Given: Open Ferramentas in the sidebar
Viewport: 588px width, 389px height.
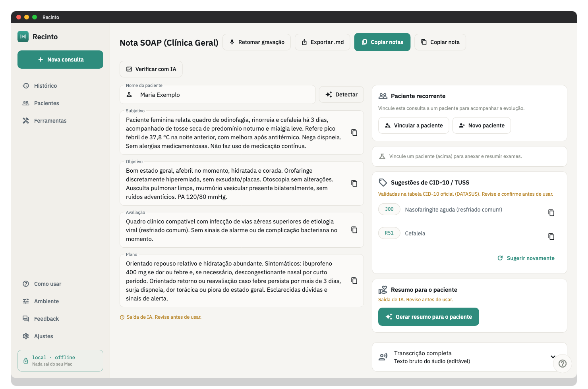Looking at the screenshot, I should [60, 121].
